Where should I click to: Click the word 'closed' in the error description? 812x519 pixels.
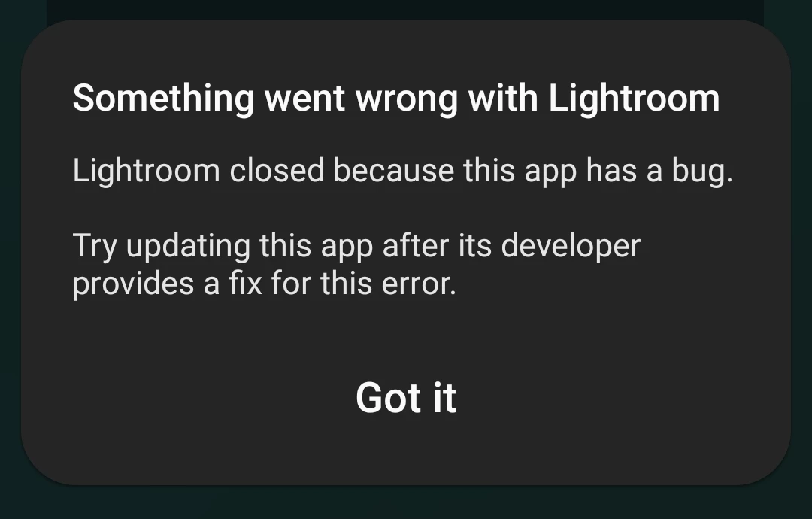(x=277, y=171)
